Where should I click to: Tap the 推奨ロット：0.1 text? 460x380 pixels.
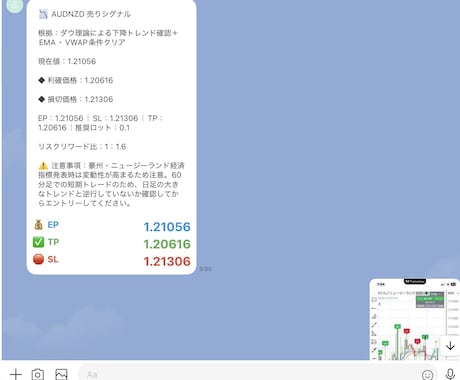(x=102, y=128)
